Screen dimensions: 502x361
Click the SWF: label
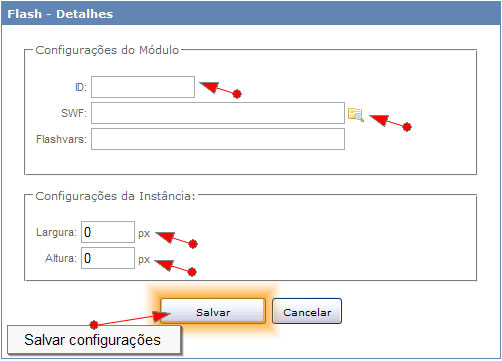click(74, 113)
